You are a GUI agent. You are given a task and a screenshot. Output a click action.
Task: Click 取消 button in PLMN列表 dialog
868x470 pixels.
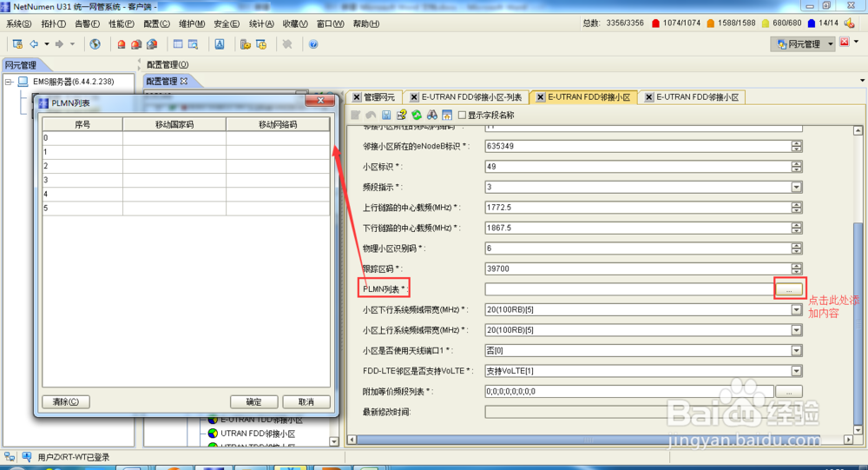pyautogui.click(x=306, y=402)
